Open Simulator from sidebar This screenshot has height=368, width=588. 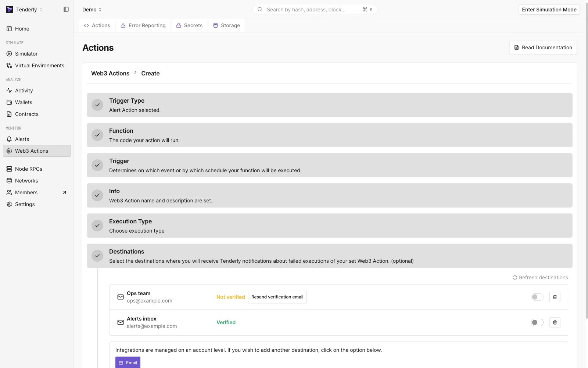pos(37,54)
